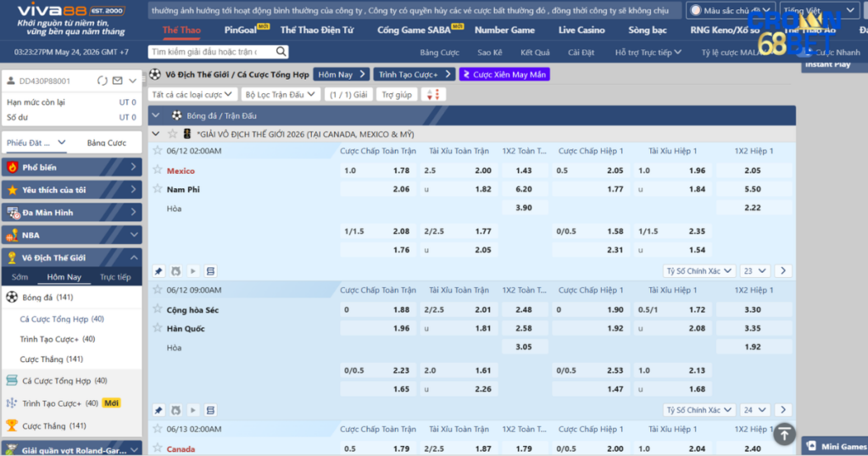Click the search tournament input field
This screenshot has height=456, width=868.
tap(212, 52)
